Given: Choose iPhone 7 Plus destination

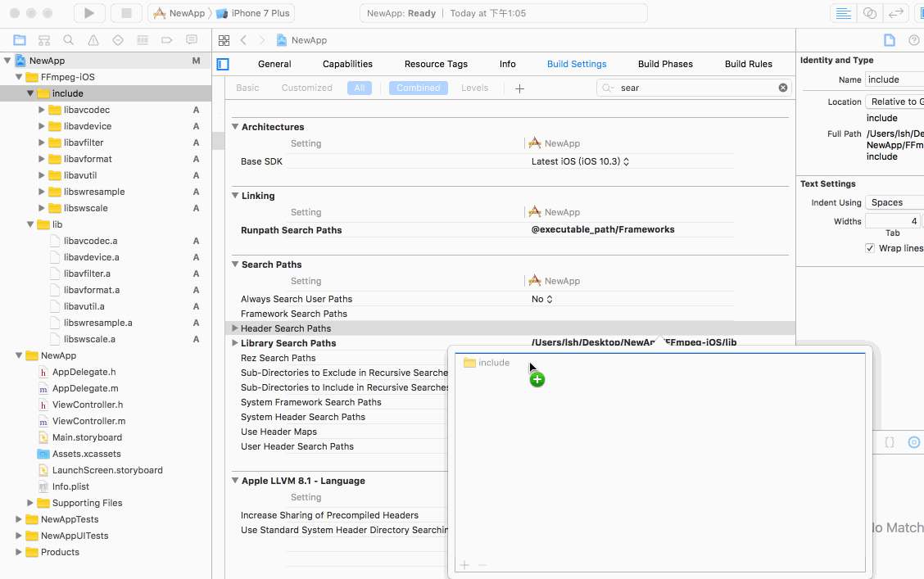Looking at the screenshot, I should pyautogui.click(x=253, y=13).
